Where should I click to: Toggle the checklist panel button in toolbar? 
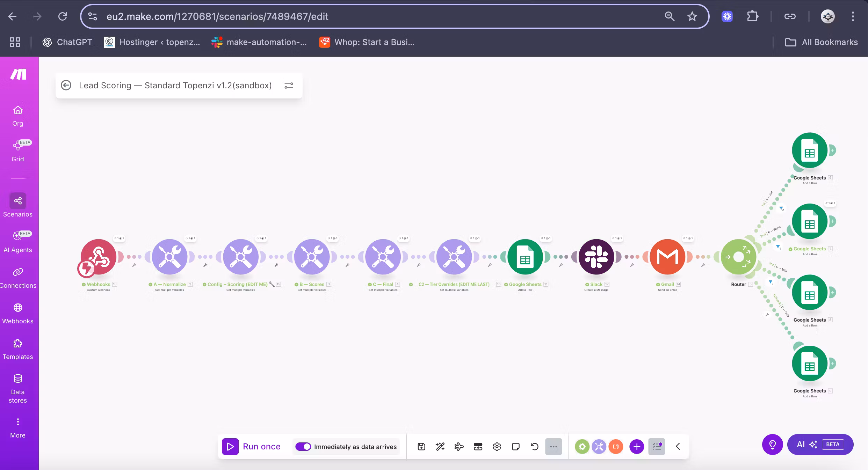coord(657,446)
